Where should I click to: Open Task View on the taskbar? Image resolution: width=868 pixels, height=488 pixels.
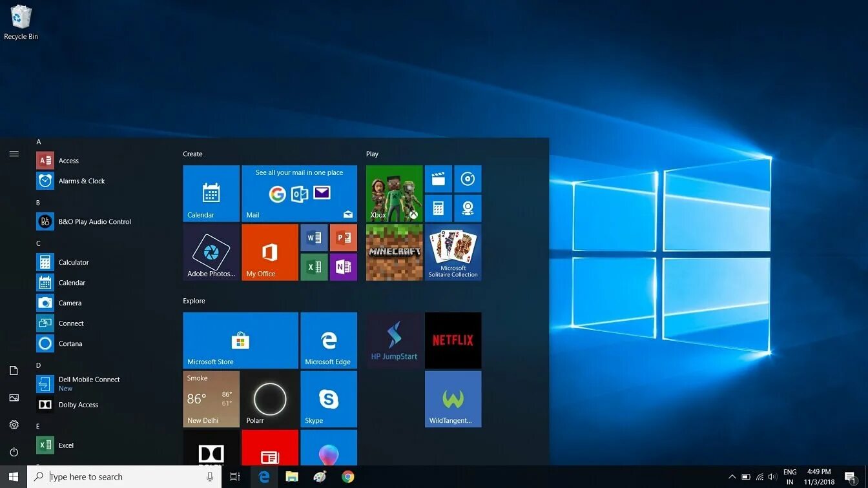coord(235,477)
